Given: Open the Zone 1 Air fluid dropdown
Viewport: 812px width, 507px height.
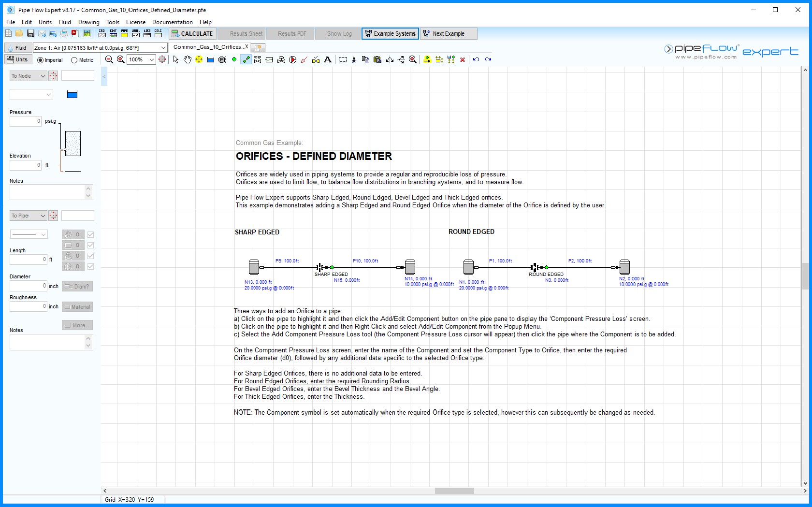Looking at the screenshot, I should click(100, 47).
